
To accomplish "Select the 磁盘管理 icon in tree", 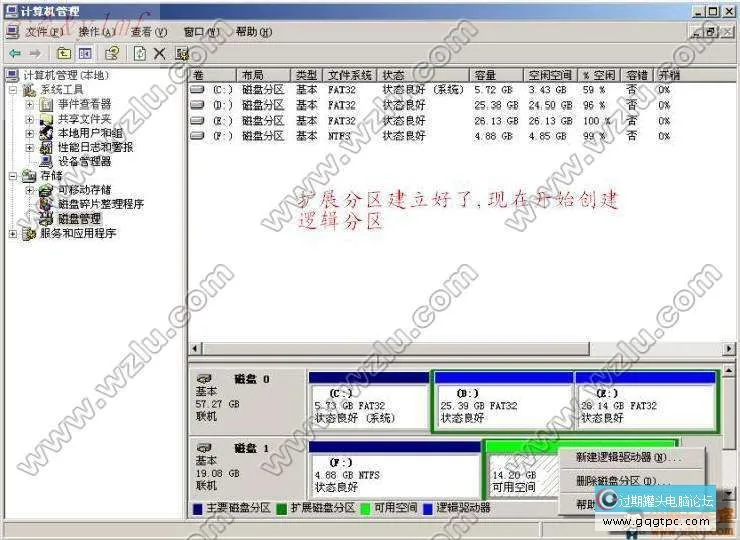I will pyautogui.click(x=46, y=219).
